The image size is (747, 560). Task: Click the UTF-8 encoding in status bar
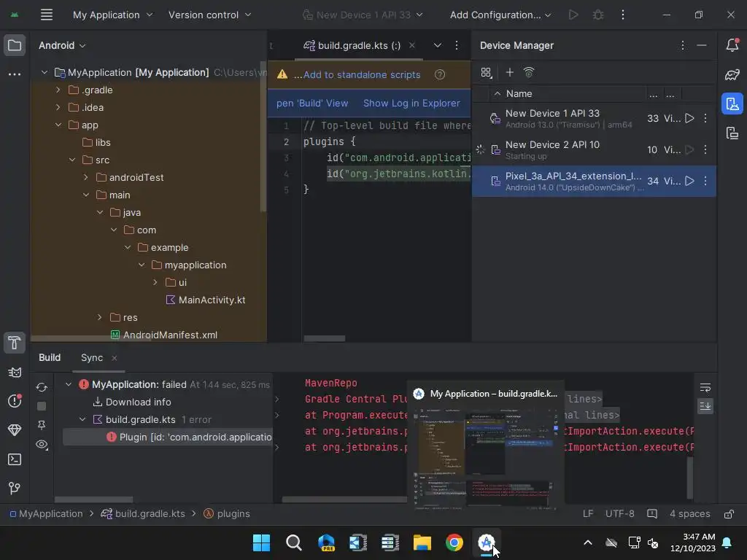(x=620, y=514)
